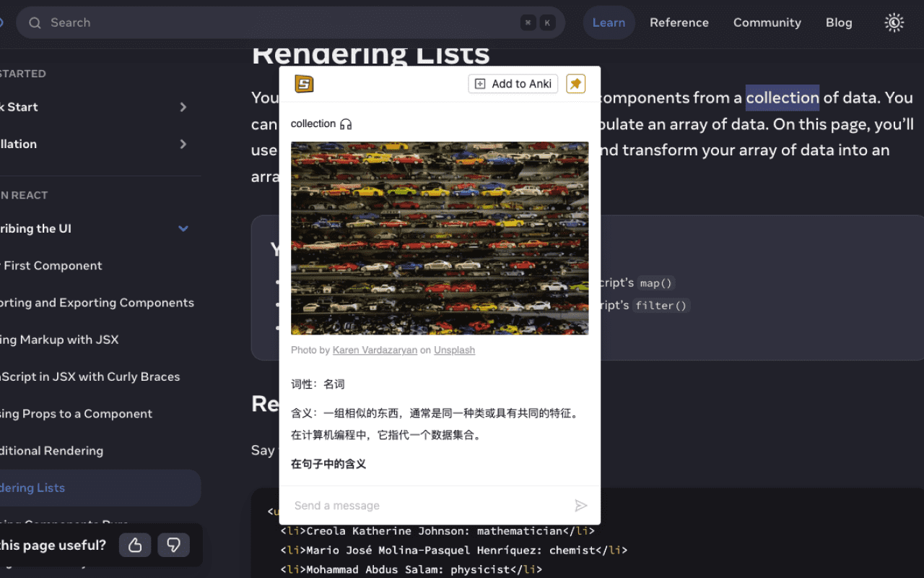
Task: Click the thumbs down feedback button
Action: point(173,545)
